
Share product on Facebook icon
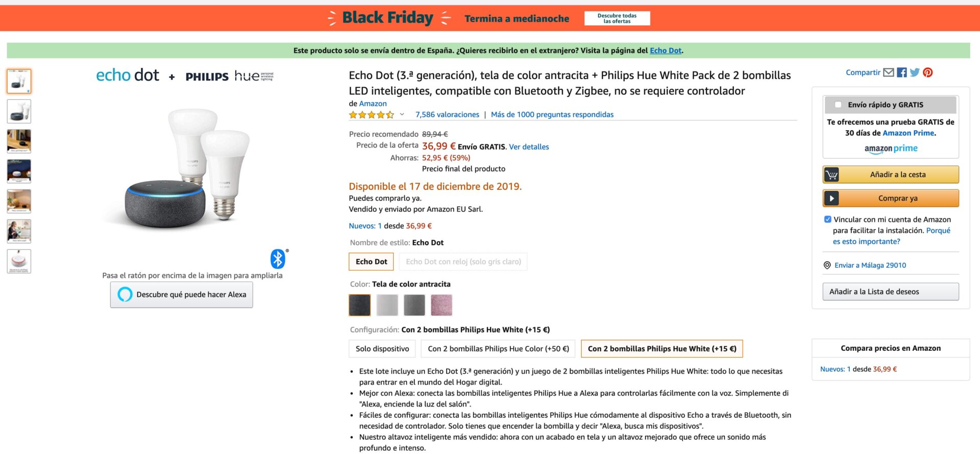(x=902, y=73)
